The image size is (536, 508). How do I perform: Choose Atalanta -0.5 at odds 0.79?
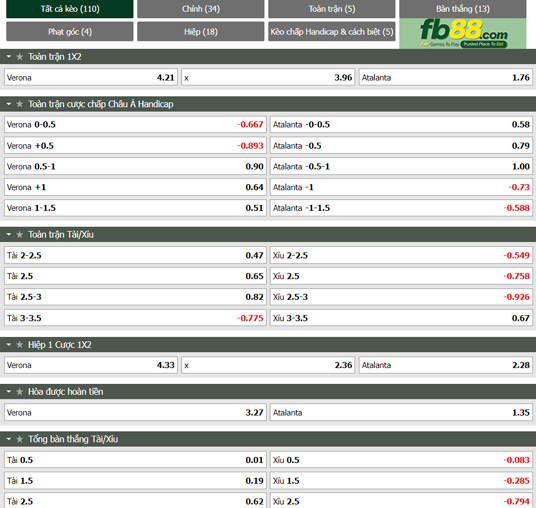click(401, 146)
